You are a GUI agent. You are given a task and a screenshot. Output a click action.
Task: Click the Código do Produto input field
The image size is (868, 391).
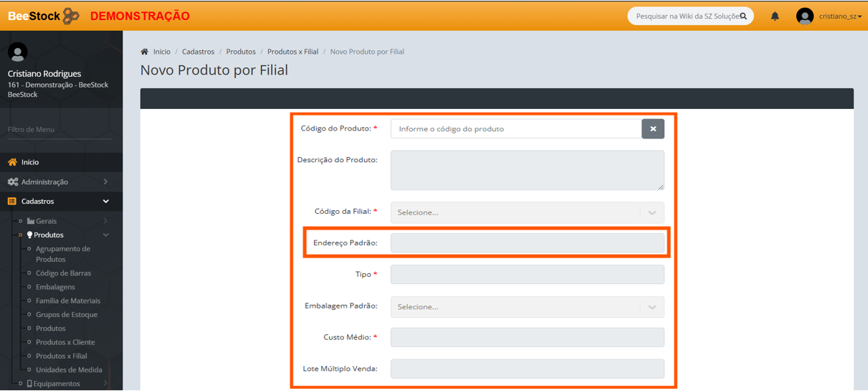click(x=515, y=128)
